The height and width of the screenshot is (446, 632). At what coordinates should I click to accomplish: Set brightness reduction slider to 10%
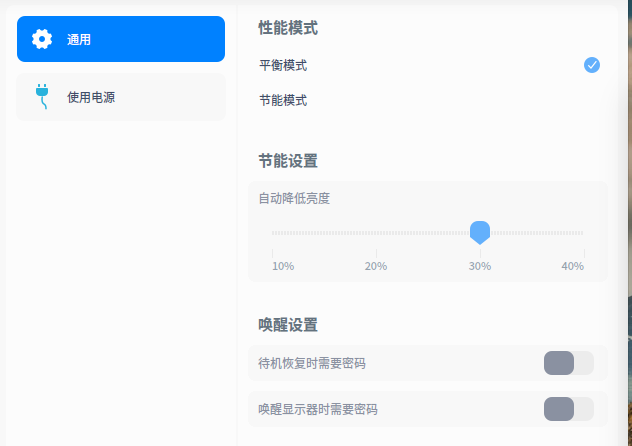pos(273,233)
